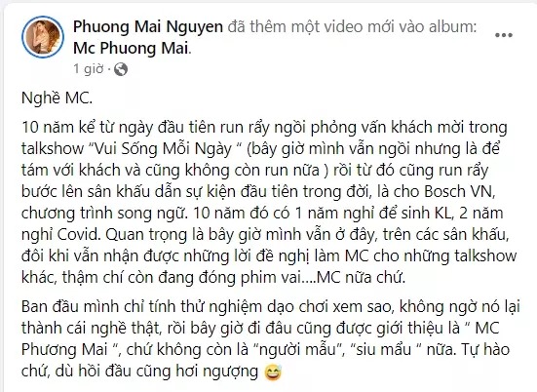This screenshot has width=537, height=392.
Task: Click the globe public privacy icon
Action: pos(121,69)
